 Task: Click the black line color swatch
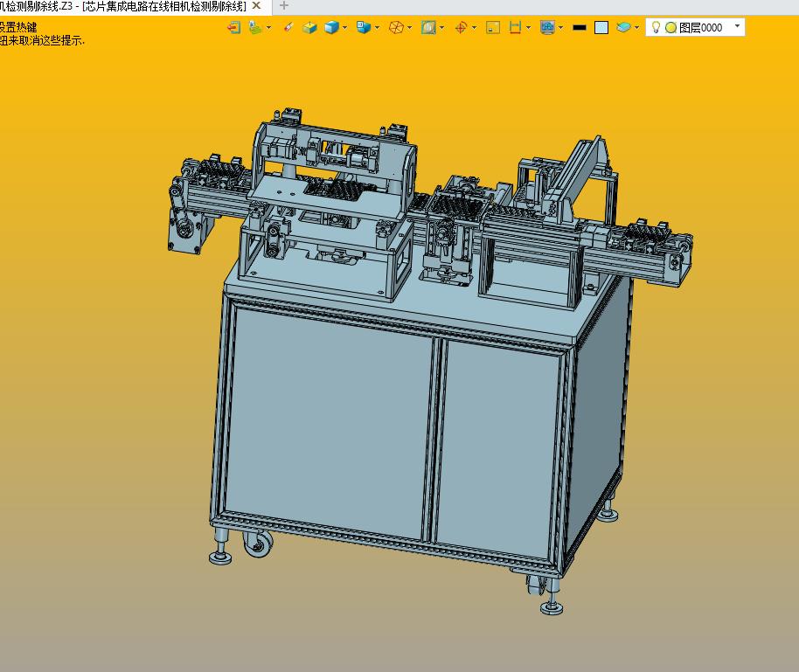[x=580, y=27]
